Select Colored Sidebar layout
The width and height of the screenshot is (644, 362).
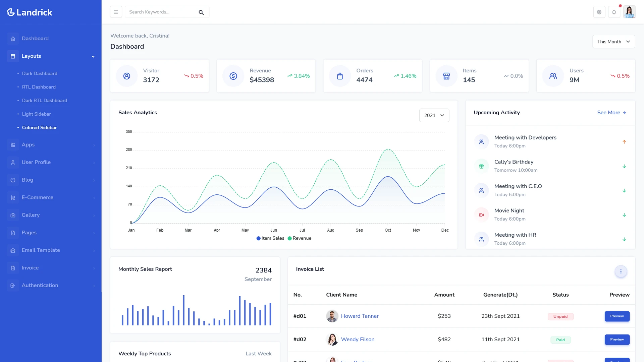pyautogui.click(x=39, y=128)
